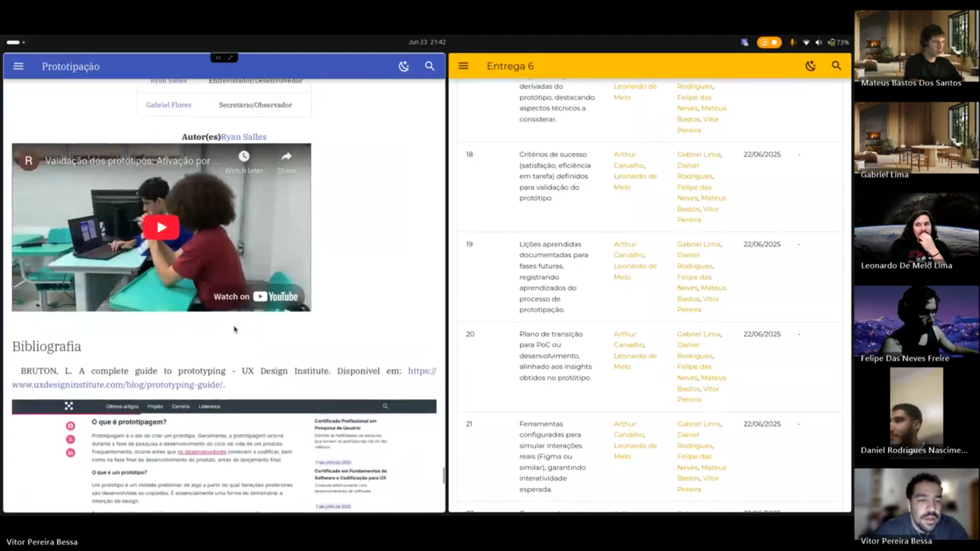Image resolution: width=980 pixels, height=551 pixels.
Task: Click the window grip handle above Prototipação
Action: tap(218, 58)
